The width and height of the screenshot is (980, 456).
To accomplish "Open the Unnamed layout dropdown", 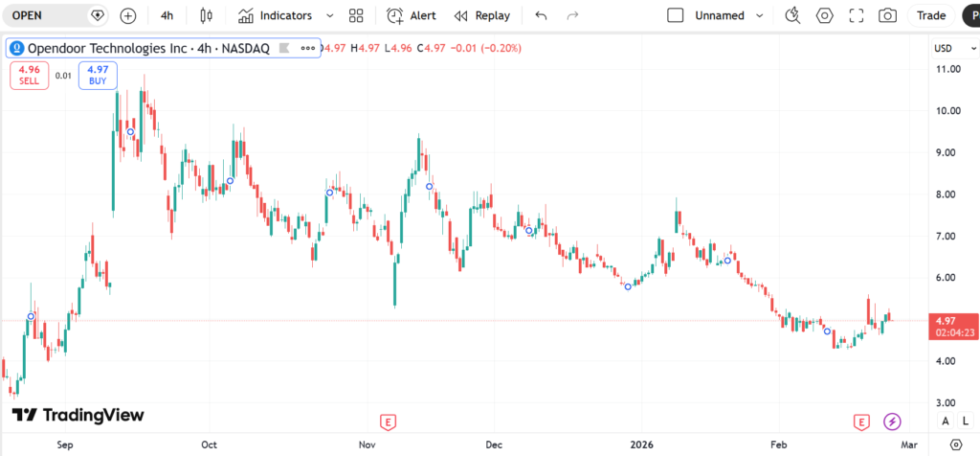I will click(x=760, y=15).
